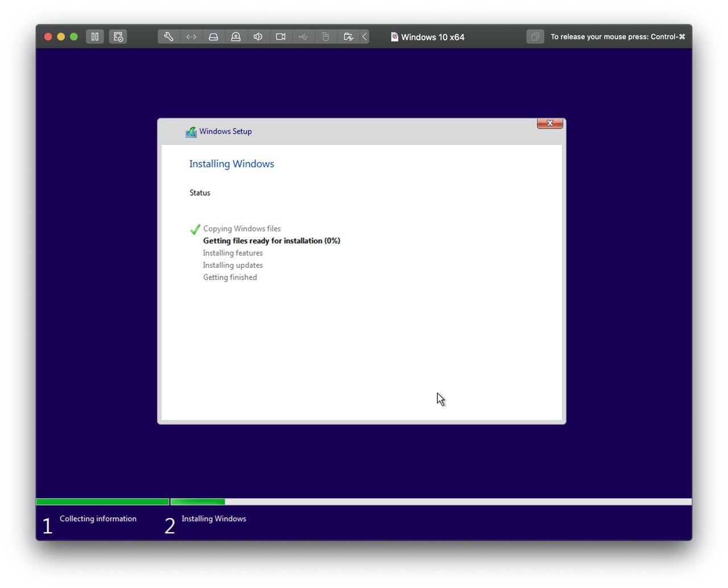
Task: Click the green checkmark next to Copying Windows files
Action: click(x=195, y=229)
